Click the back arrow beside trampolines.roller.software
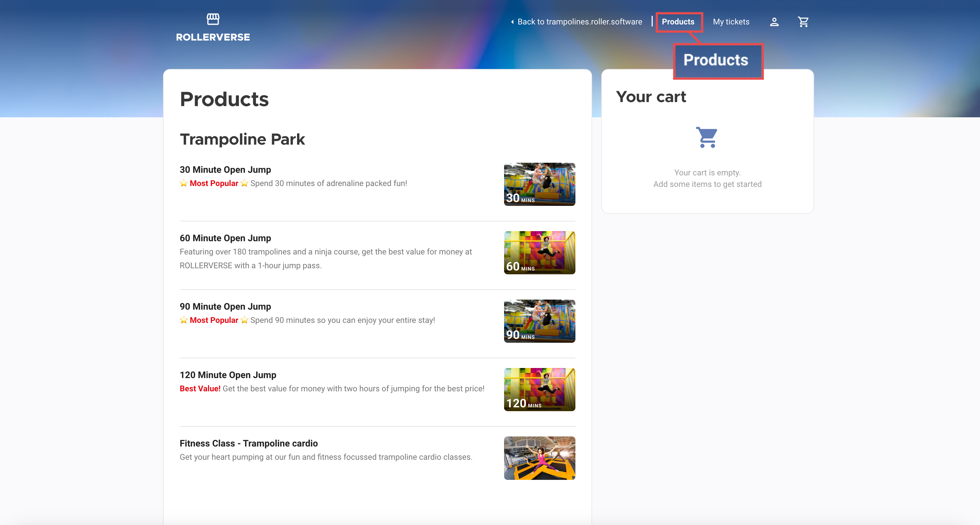Image resolution: width=980 pixels, height=525 pixels. [x=512, y=22]
